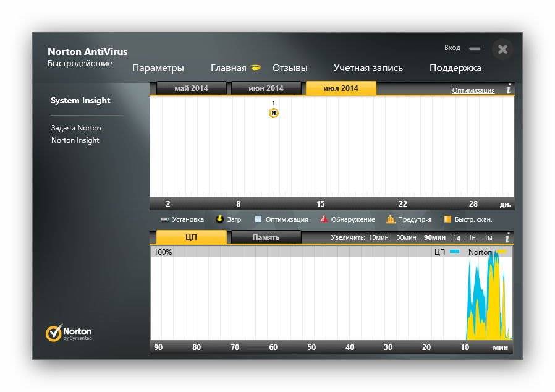The image size is (555, 392).
Task: Switch to the Память tab
Action: click(x=266, y=237)
